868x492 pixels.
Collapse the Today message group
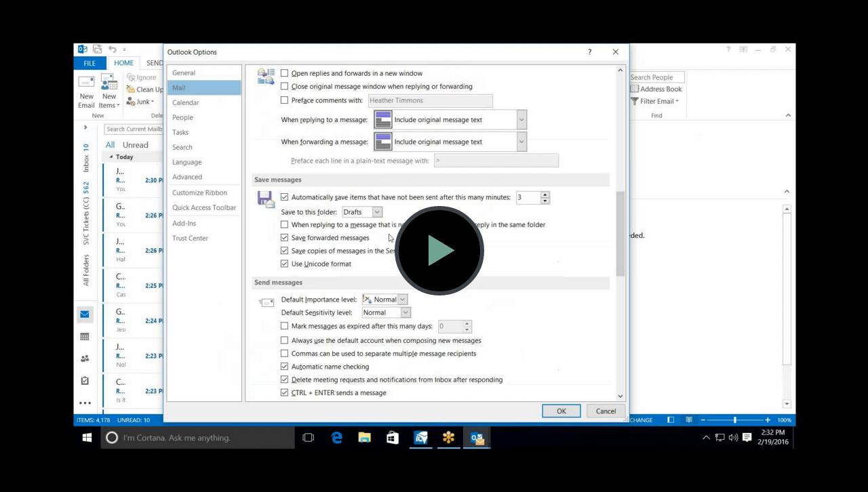pyautogui.click(x=111, y=157)
